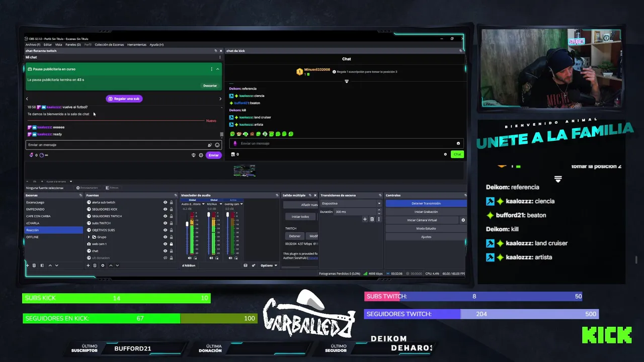Image resolution: width=644 pixels, height=362 pixels.
Task: Hide SEGUIDORES KICK source eye
Action: [165, 209]
